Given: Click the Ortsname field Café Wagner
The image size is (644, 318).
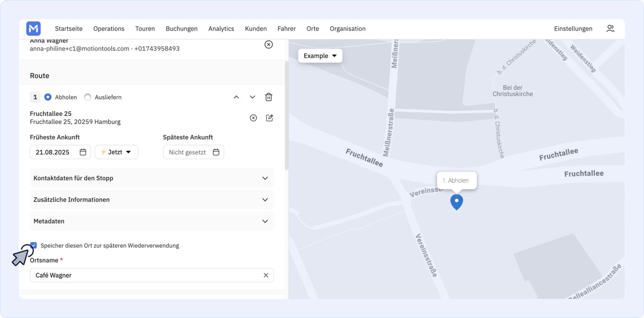Looking at the screenshot, I should click(152, 275).
